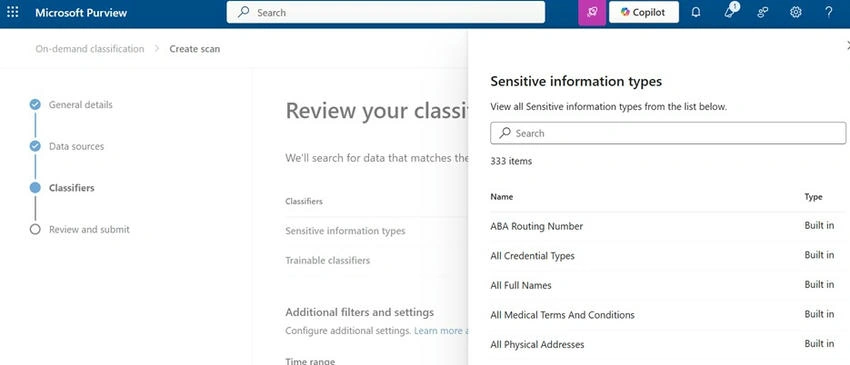The height and width of the screenshot is (365, 850).
Task: Select All Medical Terms And Conditions row
Action: (668, 315)
